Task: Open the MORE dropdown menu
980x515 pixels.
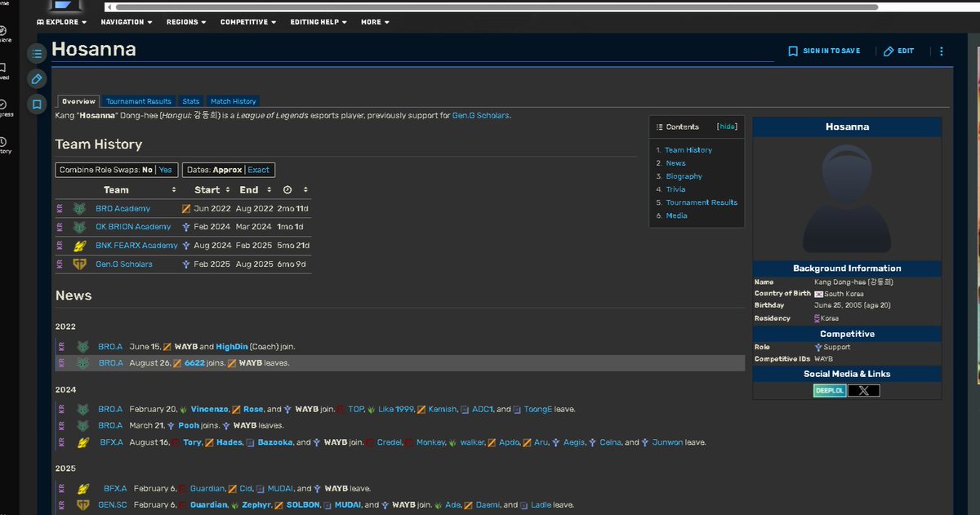Action: (x=375, y=22)
